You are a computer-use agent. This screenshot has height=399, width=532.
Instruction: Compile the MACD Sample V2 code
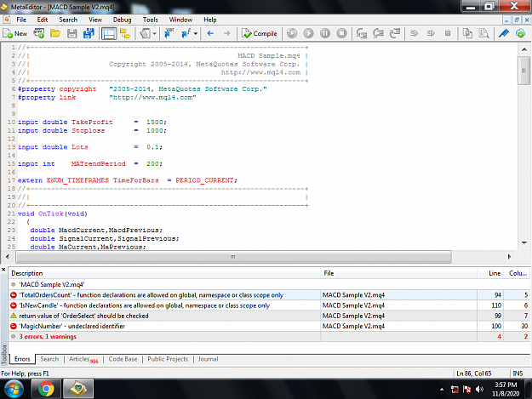pyautogui.click(x=260, y=33)
